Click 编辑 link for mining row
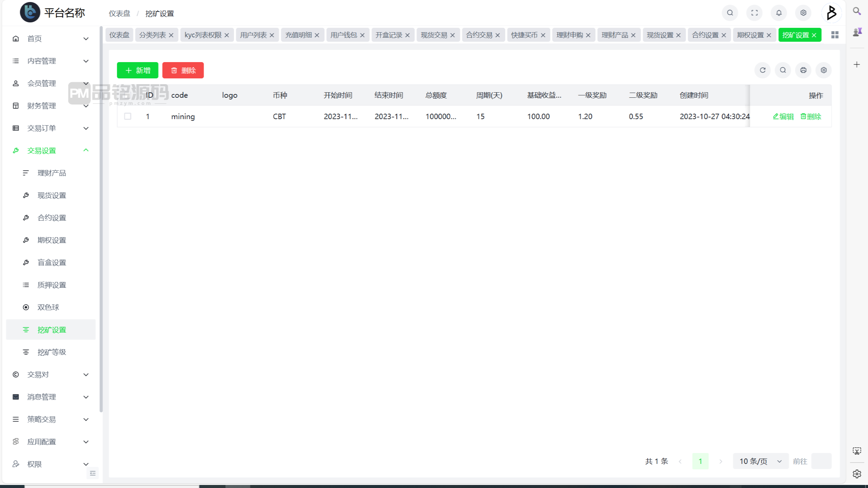The width and height of the screenshot is (868, 488). (x=783, y=116)
